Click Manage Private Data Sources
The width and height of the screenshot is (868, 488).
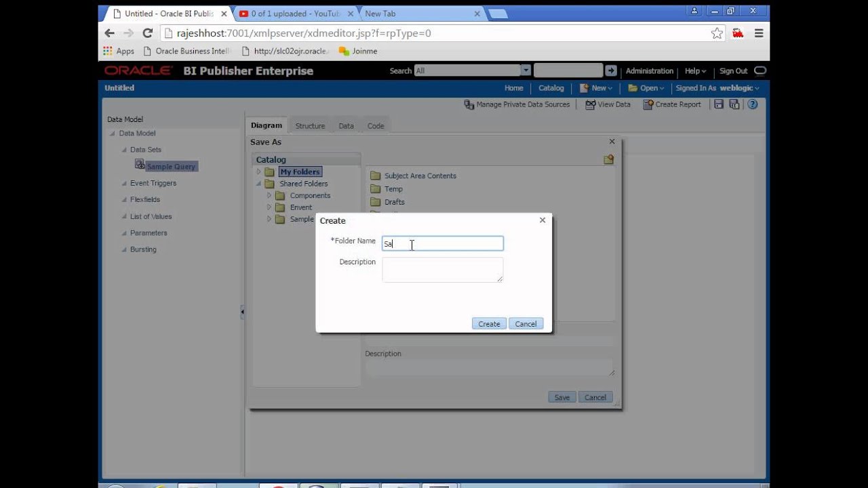tap(517, 104)
